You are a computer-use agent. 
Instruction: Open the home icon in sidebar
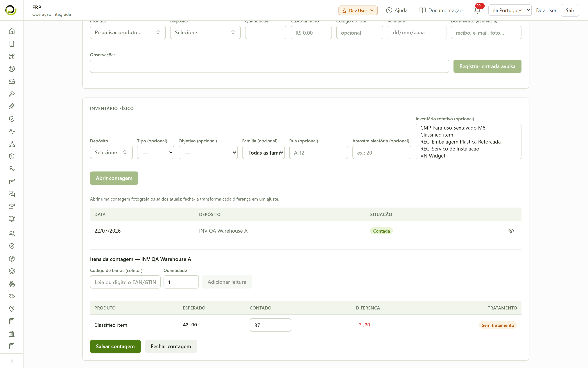click(x=12, y=31)
